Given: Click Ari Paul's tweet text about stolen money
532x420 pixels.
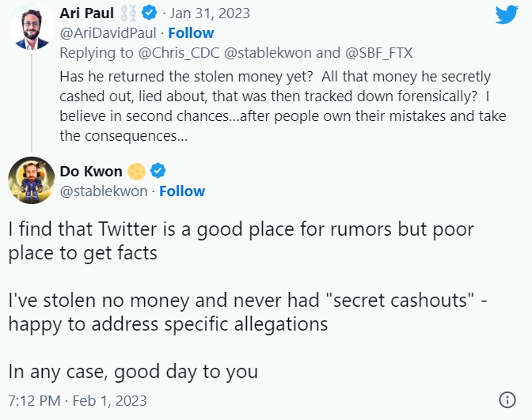Looking at the screenshot, I should pos(283,106).
